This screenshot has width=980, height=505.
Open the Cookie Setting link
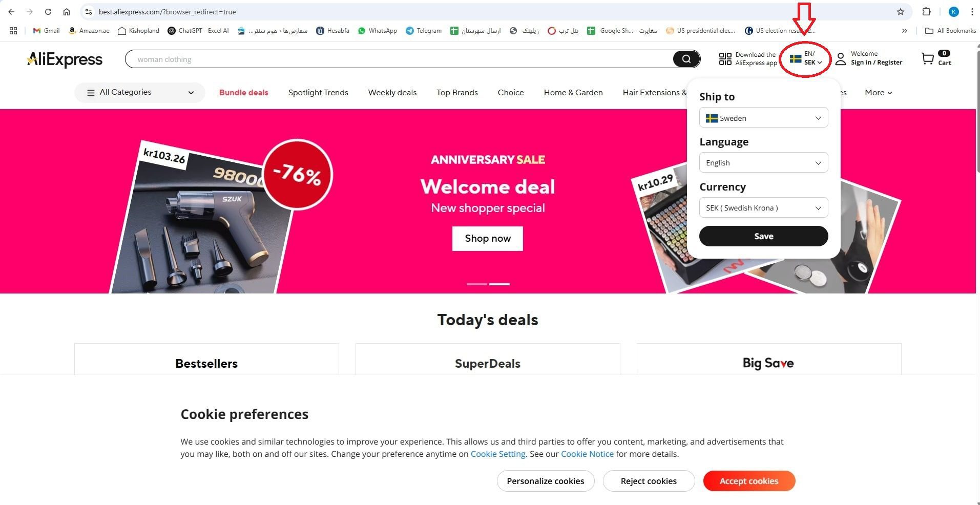tap(498, 454)
